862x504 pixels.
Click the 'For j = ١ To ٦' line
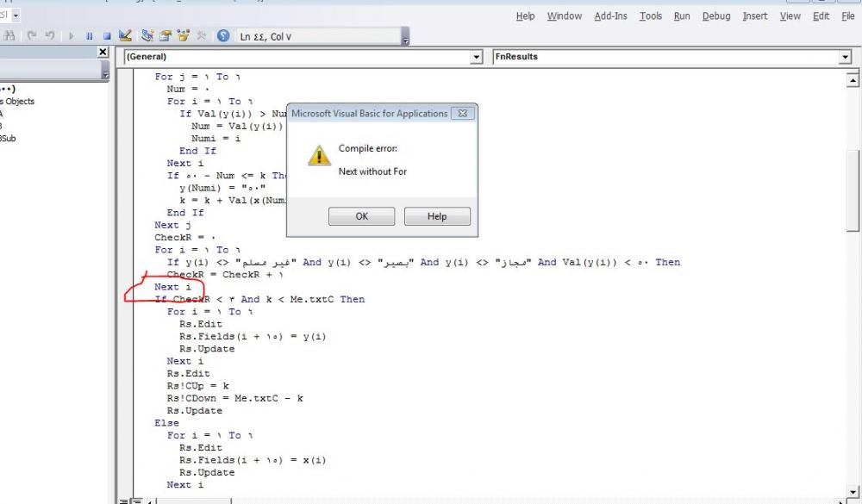pyautogui.click(x=197, y=77)
